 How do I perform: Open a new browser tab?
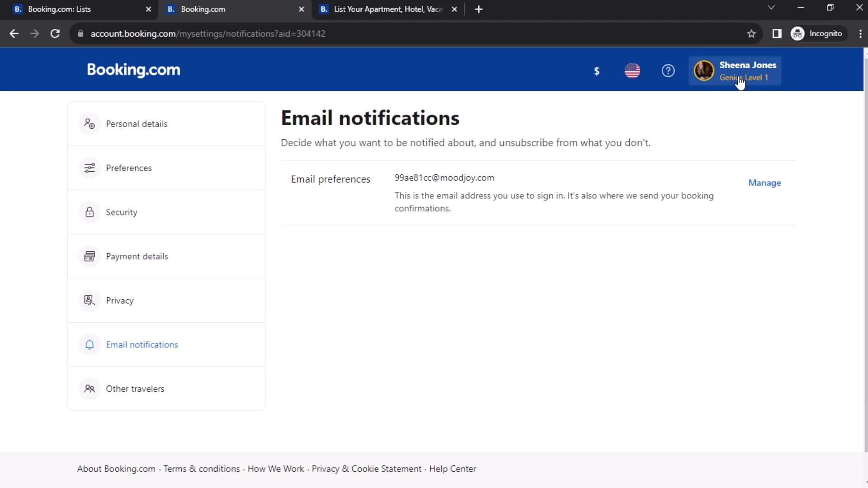pyautogui.click(x=479, y=9)
